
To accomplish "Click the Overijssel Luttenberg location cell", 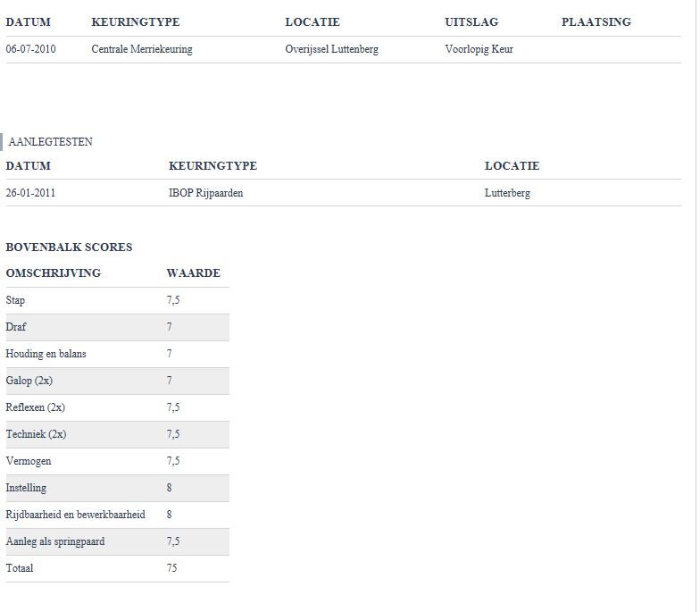I will pos(331,49).
